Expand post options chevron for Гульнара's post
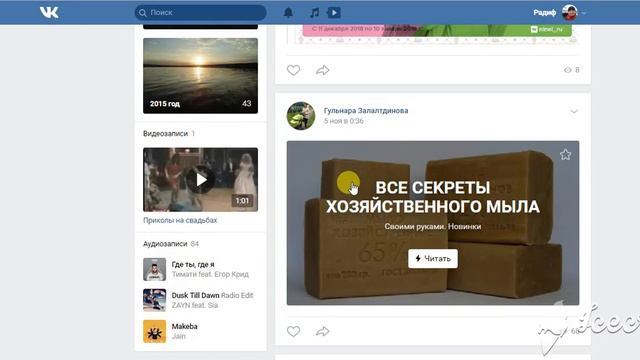This screenshot has height=360, width=640. (574, 111)
